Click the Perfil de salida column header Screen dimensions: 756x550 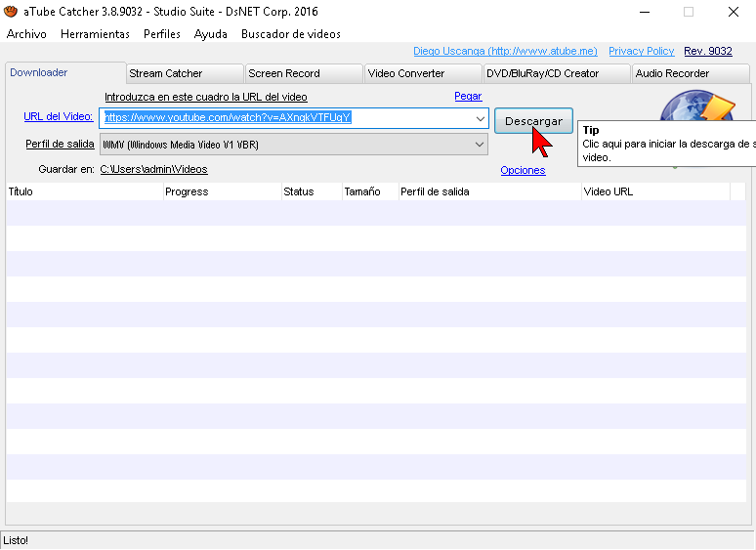click(x=490, y=191)
